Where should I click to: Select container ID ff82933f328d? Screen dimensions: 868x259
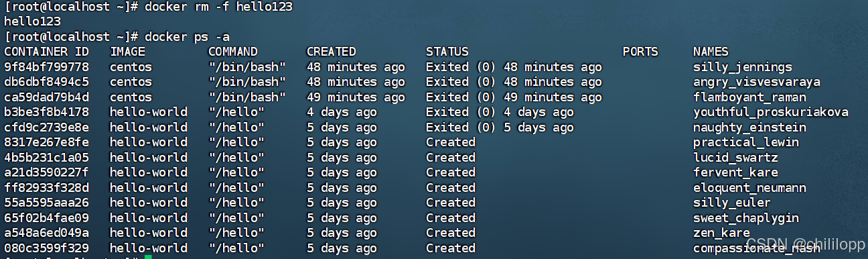[46, 188]
